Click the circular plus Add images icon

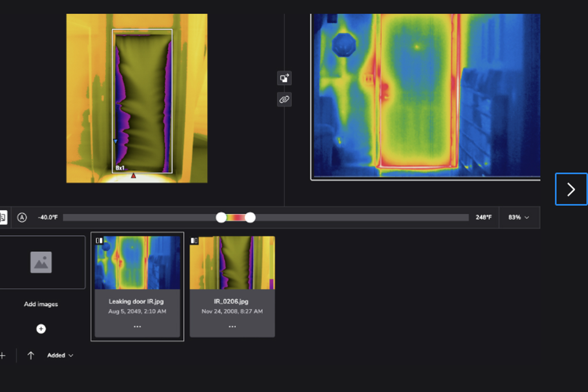pos(41,329)
